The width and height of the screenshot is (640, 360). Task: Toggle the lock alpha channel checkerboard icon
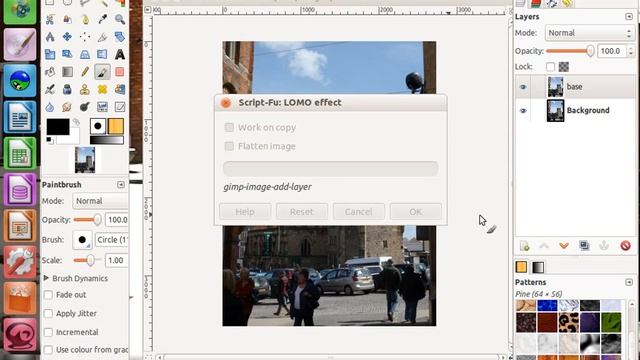coord(564,67)
